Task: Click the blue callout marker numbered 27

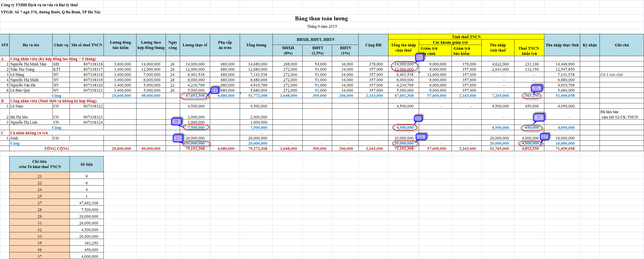Action: click(214, 90)
